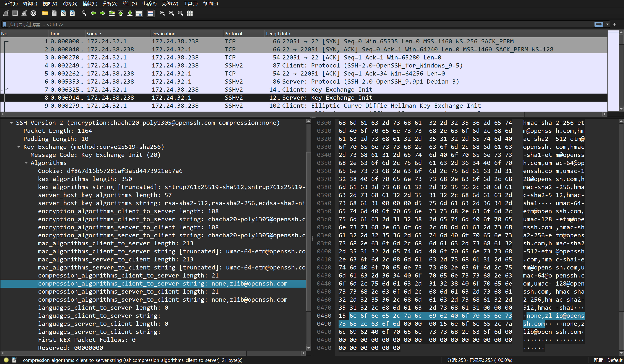The image size is (624, 364).
Task: Click the start capture shark fin icon
Action: [6, 13]
